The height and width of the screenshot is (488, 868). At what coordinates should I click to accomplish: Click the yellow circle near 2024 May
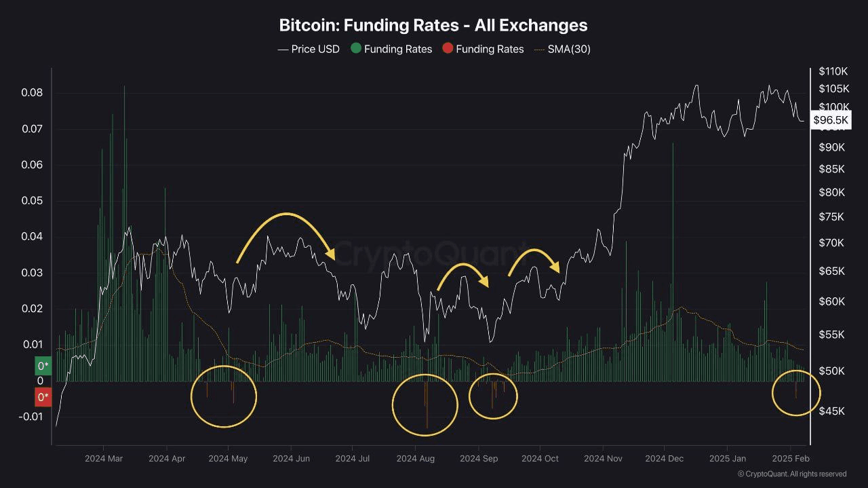(x=224, y=396)
